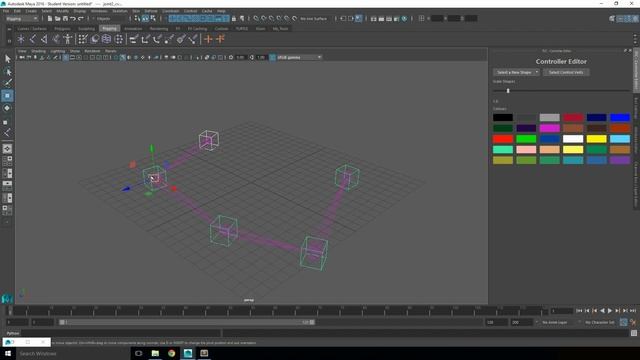
Task: Pick the bright green color swatch
Action: [526, 139]
